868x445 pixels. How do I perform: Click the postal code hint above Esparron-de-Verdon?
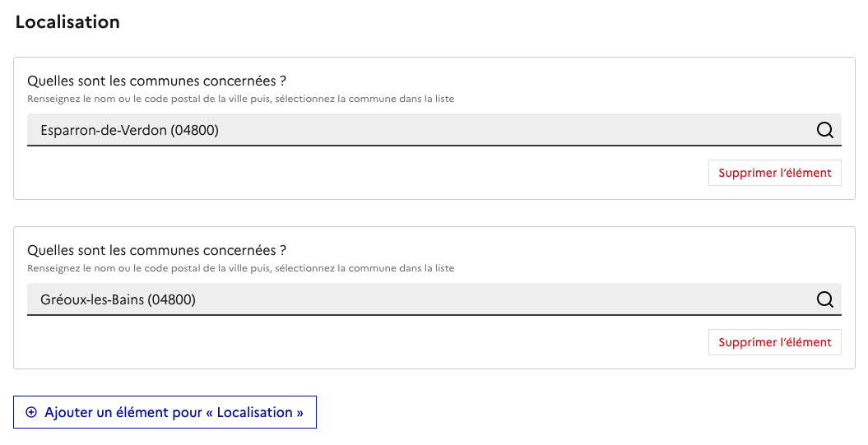pyautogui.click(x=241, y=99)
